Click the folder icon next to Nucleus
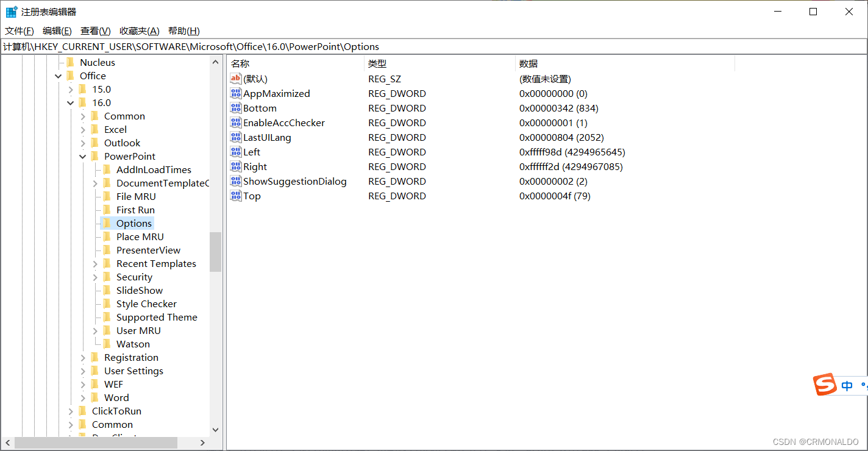Screen dimensions: 868x451 coord(70,62)
